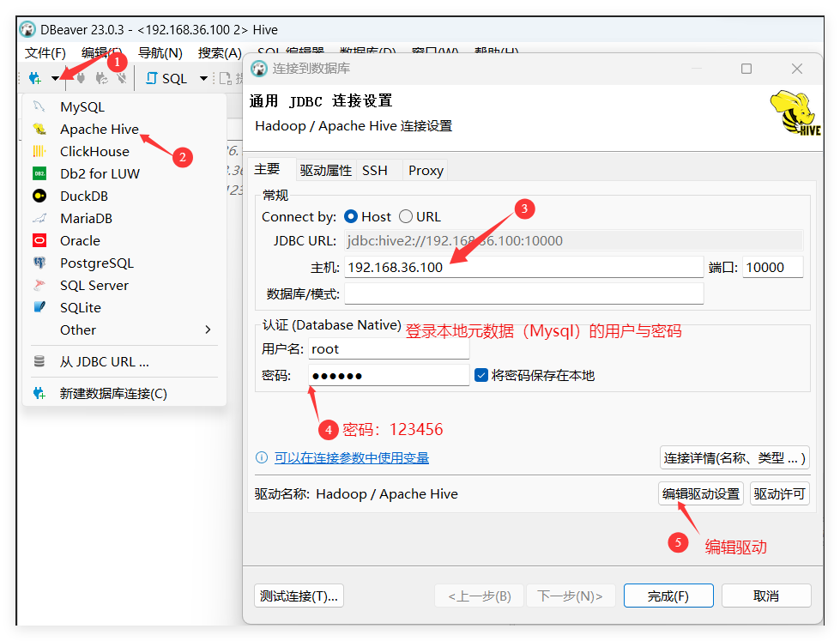Click 连接详情(名称、类型 ...) button

[734, 457]
